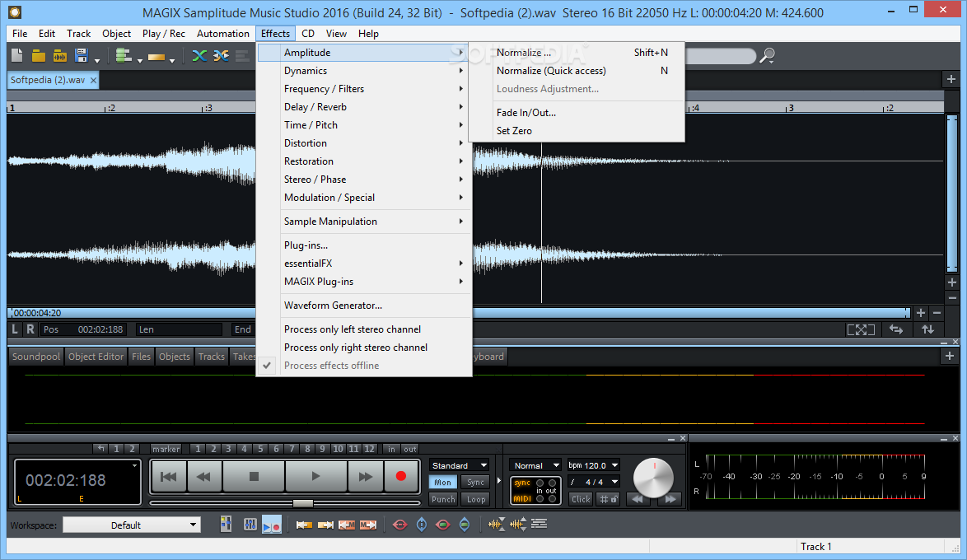The image size is (967, 560).
Task: Toggle the metronome Click button
Action: (x=581, y=499)
